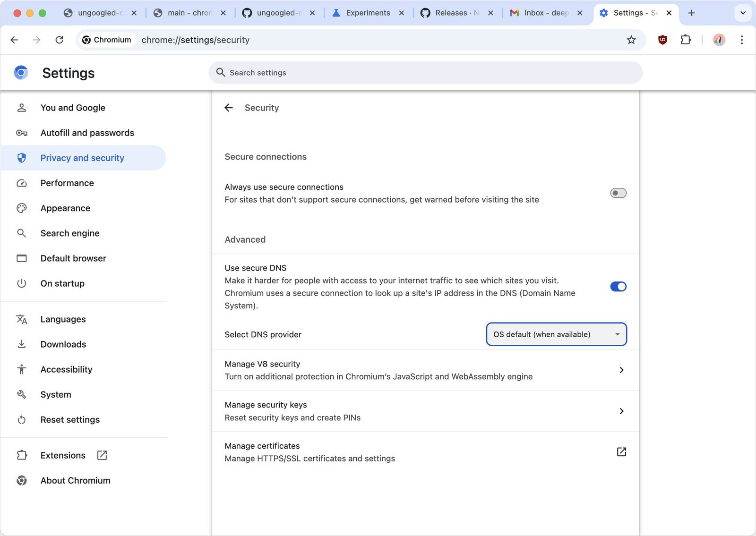This screenshot has height=536, width=756.
Task: Click the Search settings field
Action: pos(425,72)
